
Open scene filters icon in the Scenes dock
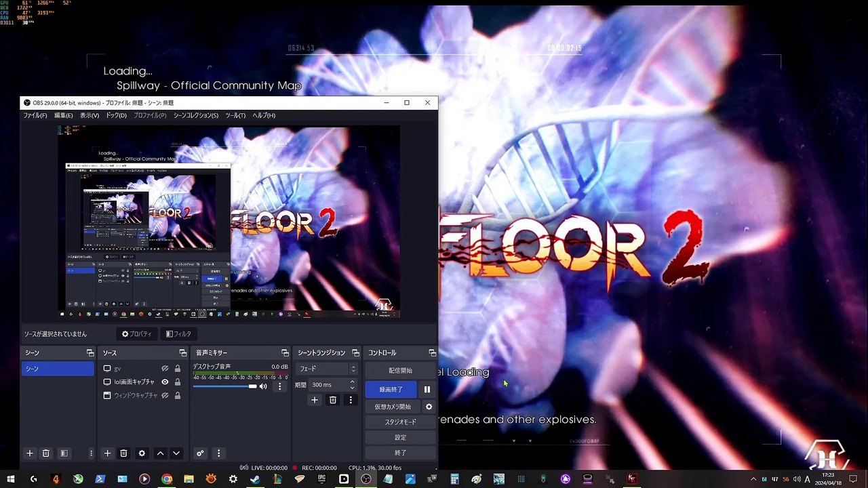[64, 453]
